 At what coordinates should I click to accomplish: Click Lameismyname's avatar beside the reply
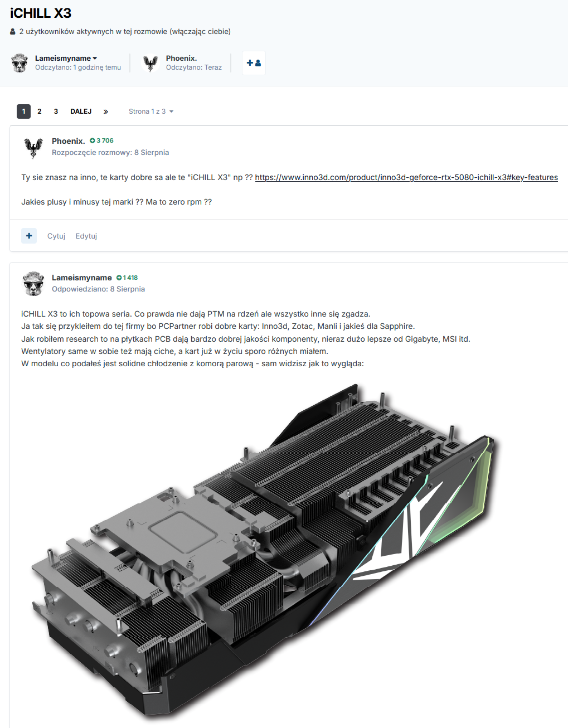coord(33,284)
